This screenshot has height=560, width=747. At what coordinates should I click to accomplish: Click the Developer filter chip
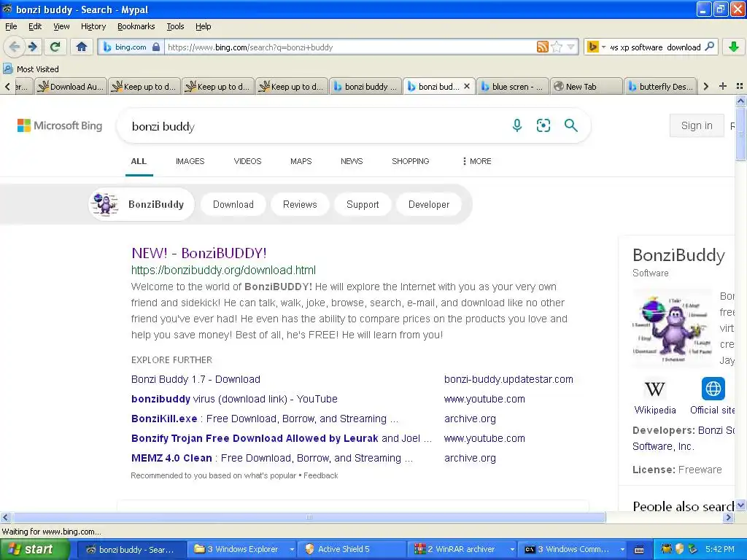(429, 204)
